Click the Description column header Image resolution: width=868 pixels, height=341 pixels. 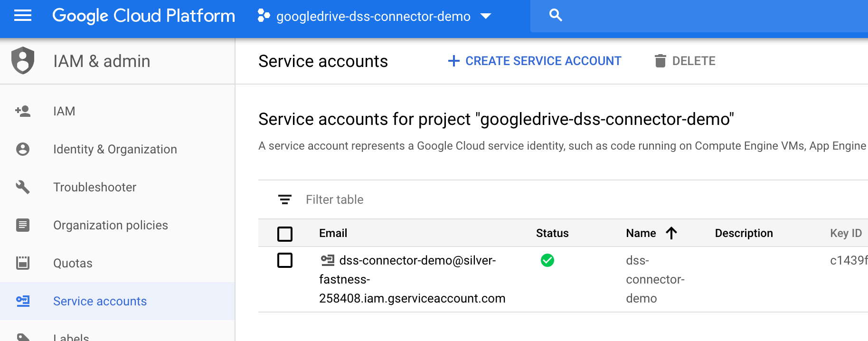tap(744, 233)
